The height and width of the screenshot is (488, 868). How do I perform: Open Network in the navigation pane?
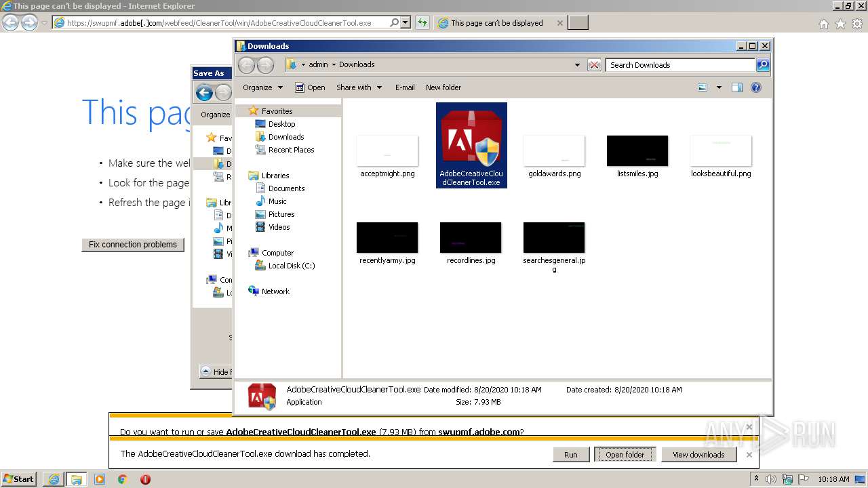click(275, 291)
